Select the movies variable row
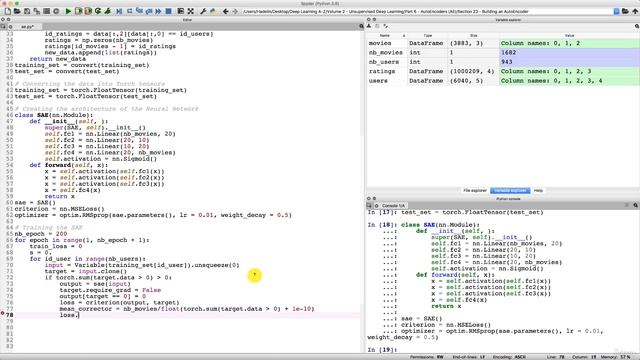This screenshot has width=640, height=360. [x=503, y=43]
